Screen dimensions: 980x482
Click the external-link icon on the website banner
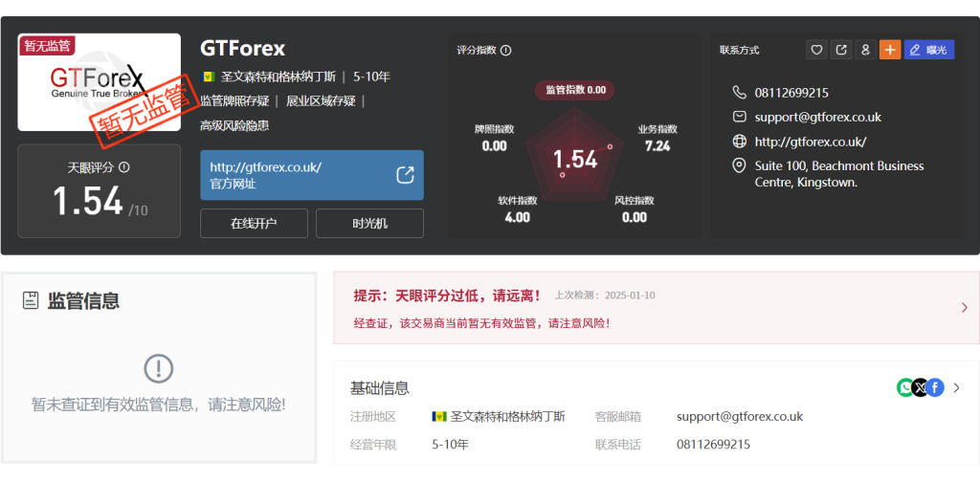(x=406, y=175)
